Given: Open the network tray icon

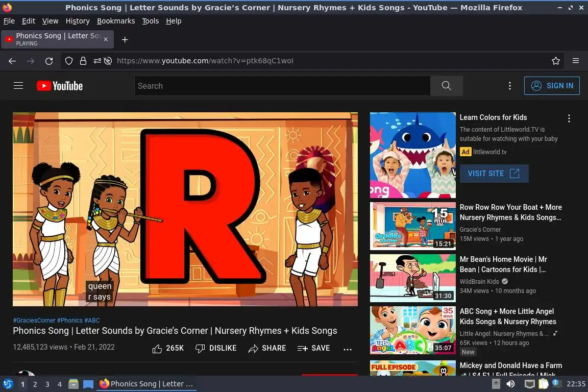Looking at the screenshot, I should click(529, 384).
